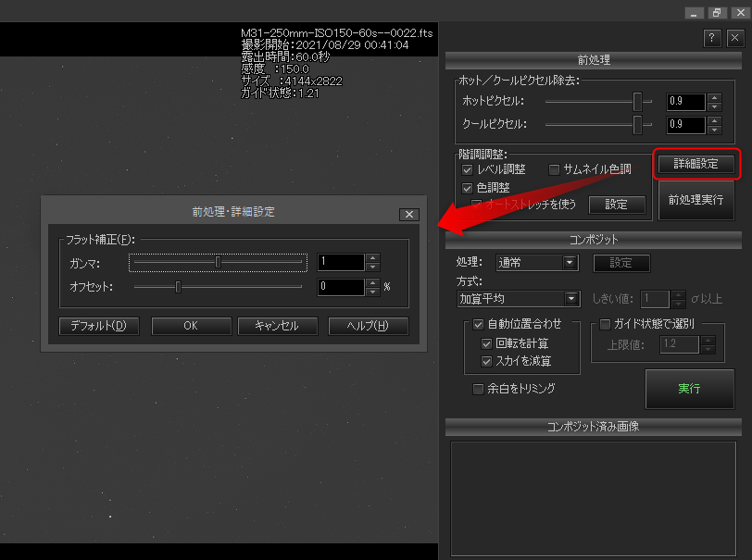Image resolution: width=752 pixels, height=560 pixels.
Task: Decrease the オフセット value with down arrow
Action: 373,292
